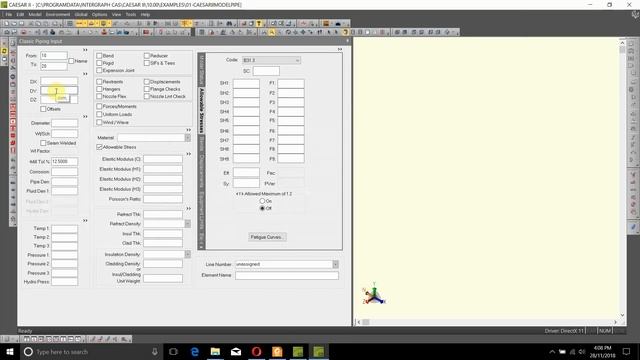Enable the Seam Welded checkbox
This screenshot has height=360, width=640.
coord(43,143)
